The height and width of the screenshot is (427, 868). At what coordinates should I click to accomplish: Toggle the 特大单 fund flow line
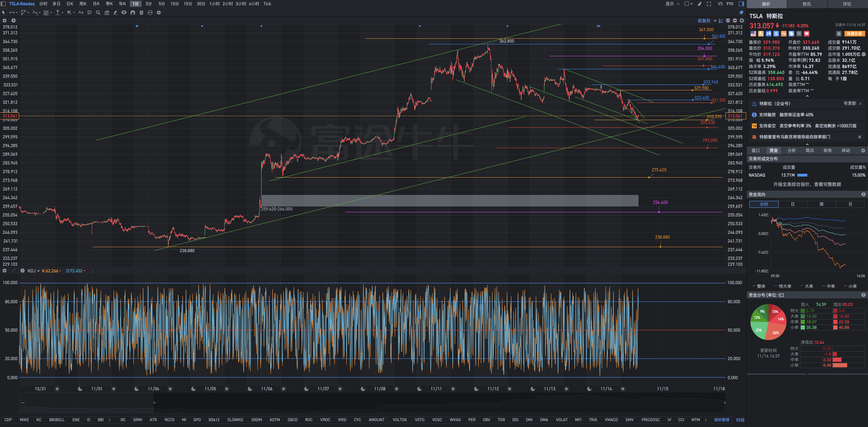[x=783, y=286]
